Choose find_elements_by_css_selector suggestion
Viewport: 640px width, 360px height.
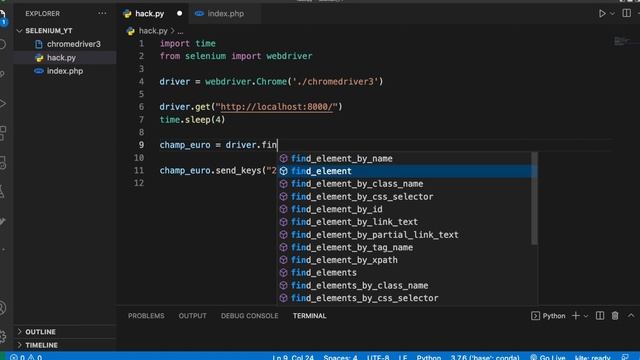407,298
